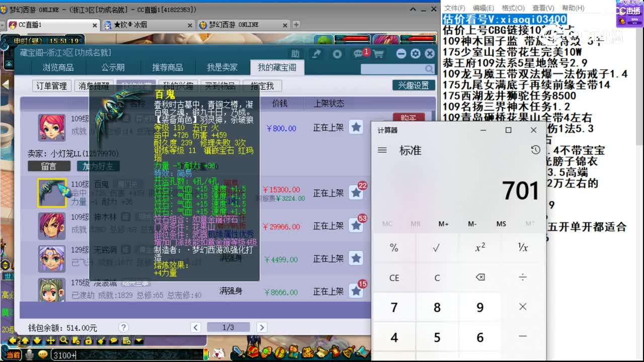Click the emoji face icon beside chat input

click(43, 355)
